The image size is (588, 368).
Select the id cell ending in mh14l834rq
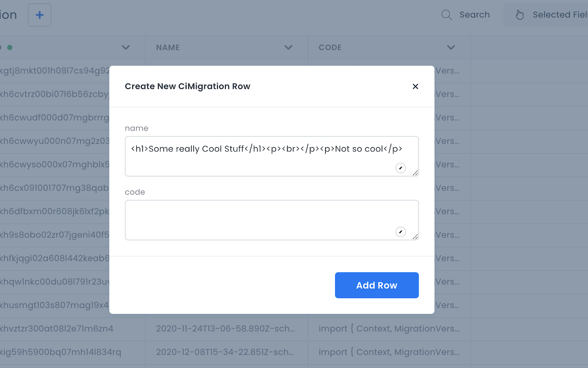73,352
